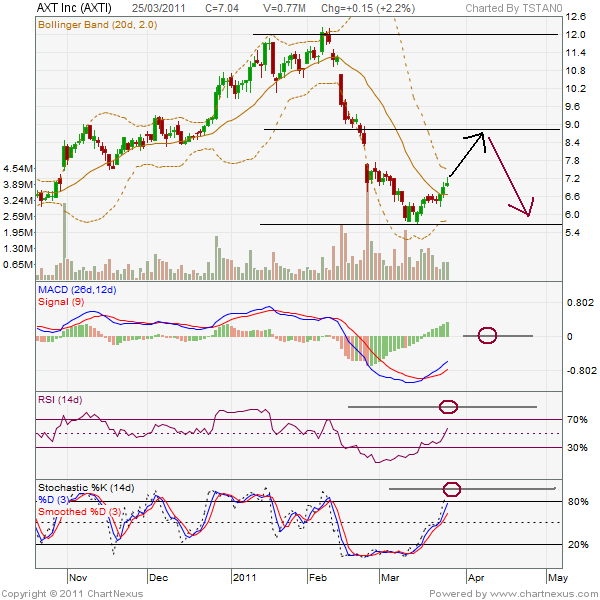Click the RSI 30% level label

(x=577, y=447)
